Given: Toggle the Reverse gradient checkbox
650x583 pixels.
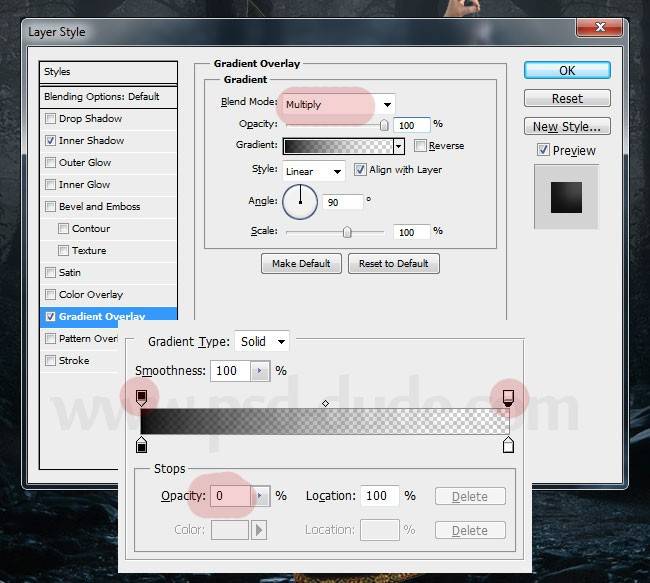Looking at the screenshot, I should pyautogui.click(x=420, y=146).
